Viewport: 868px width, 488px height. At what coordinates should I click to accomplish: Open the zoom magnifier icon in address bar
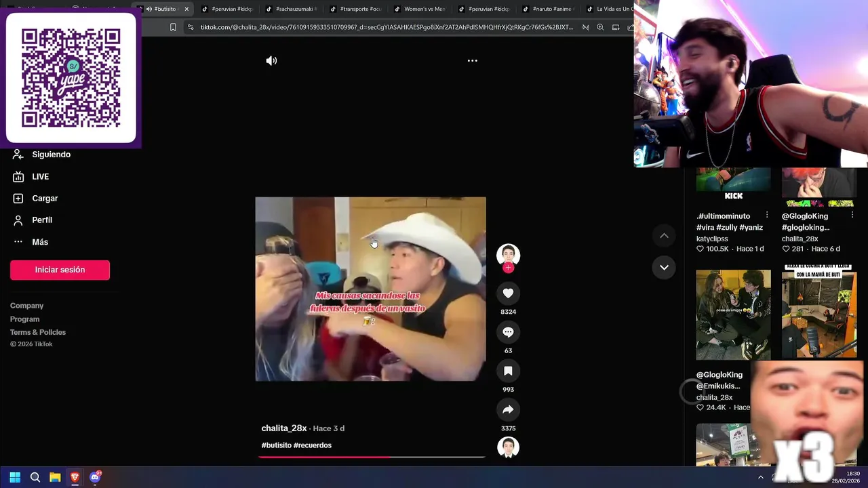coord(600,27)
